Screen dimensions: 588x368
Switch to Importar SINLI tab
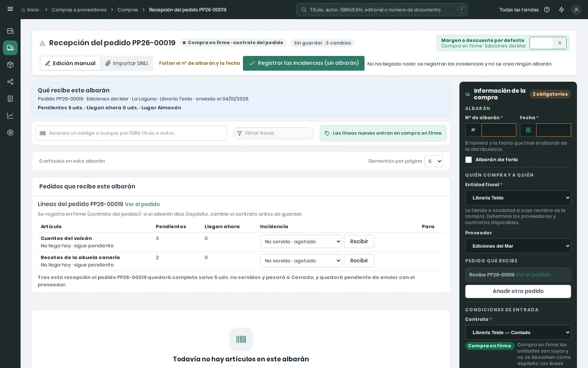pos(126,63)
